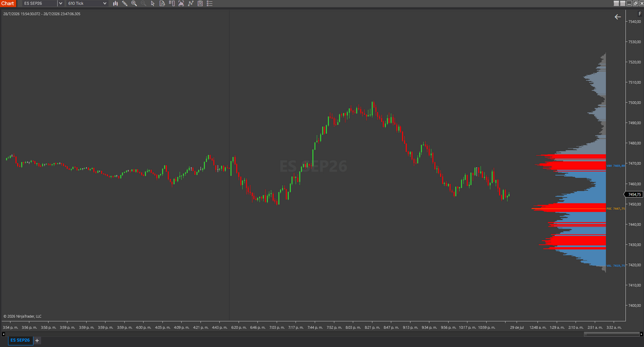Add a new tab with plus button
The width and height of the screenshot is (644, 347).
tap(37, 340)
